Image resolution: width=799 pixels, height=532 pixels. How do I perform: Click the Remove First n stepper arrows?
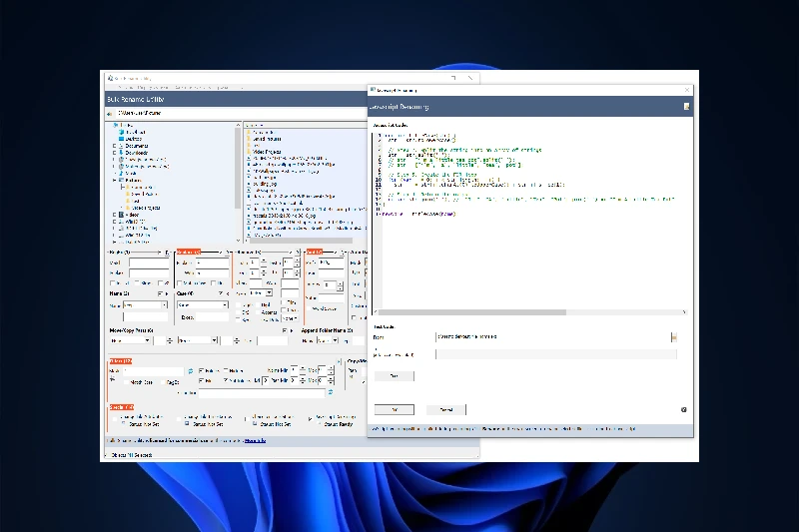pos(264,263)
